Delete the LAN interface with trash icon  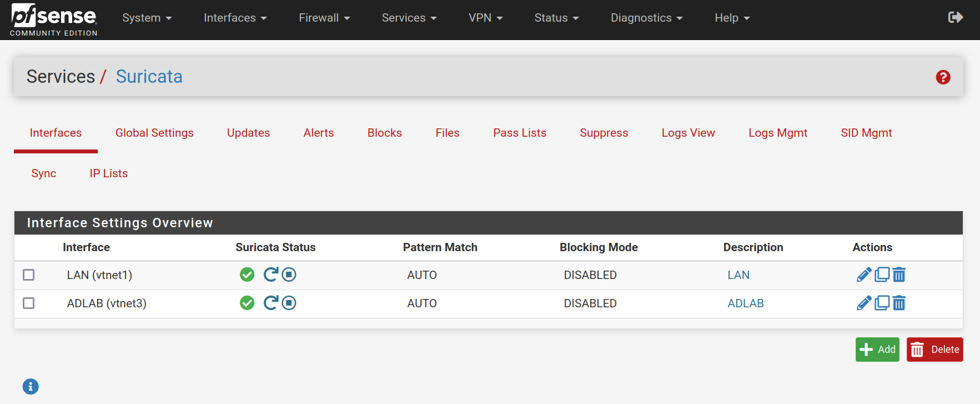click(899, 275)
